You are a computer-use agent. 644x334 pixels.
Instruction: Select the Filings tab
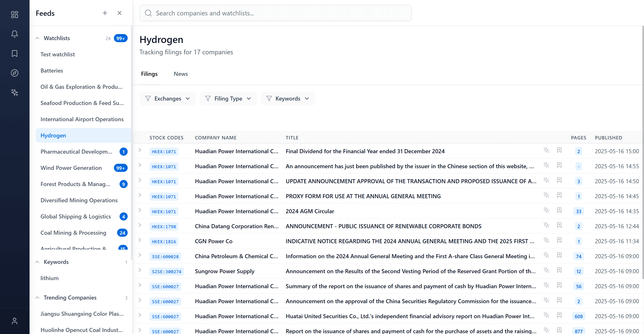tap(149, 74)
